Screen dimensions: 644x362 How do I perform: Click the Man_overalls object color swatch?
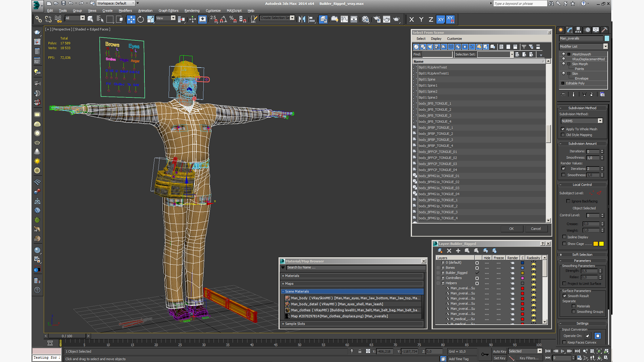coord(607,38)
